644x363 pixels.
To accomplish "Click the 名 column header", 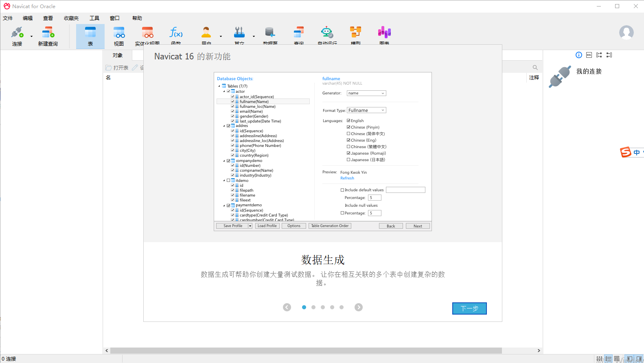I will (x=108, y=77).
